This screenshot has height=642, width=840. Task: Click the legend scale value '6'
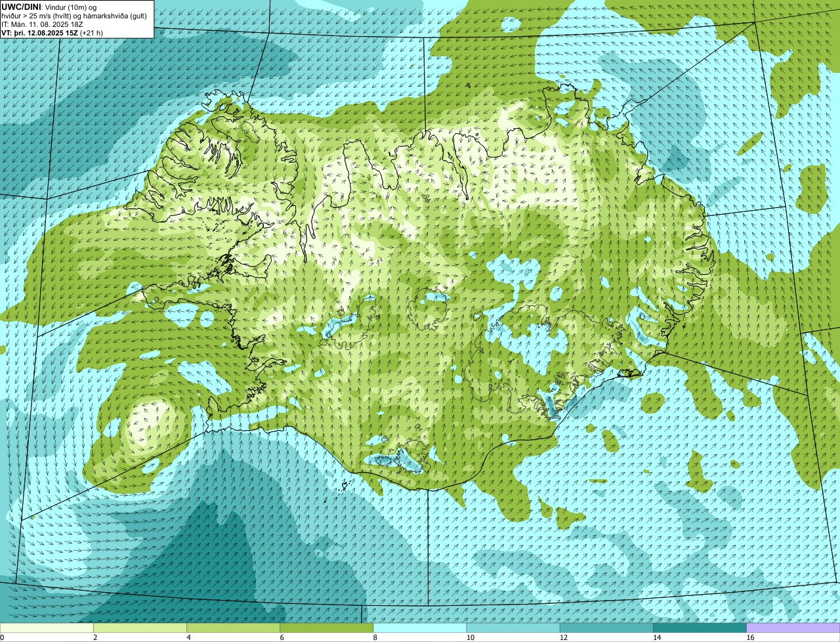(x=282, y=637)
